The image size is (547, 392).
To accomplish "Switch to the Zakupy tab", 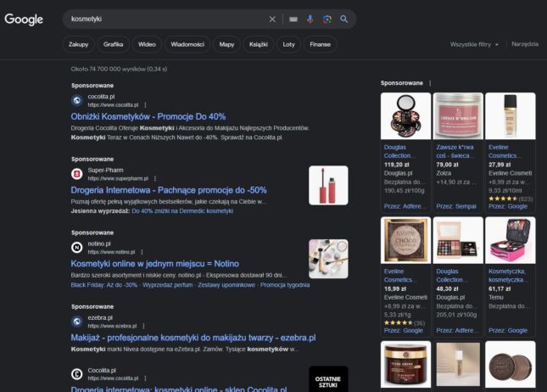I will click(79, 44).
